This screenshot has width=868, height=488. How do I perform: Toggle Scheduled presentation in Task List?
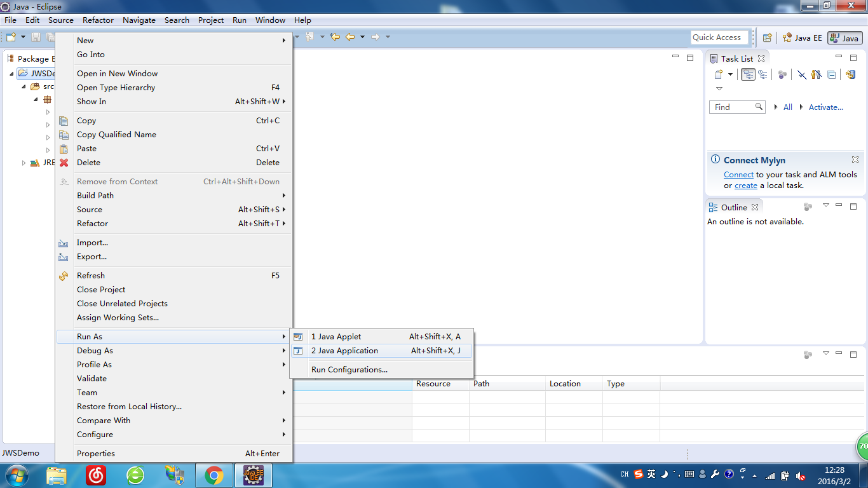tap(763, 74)
